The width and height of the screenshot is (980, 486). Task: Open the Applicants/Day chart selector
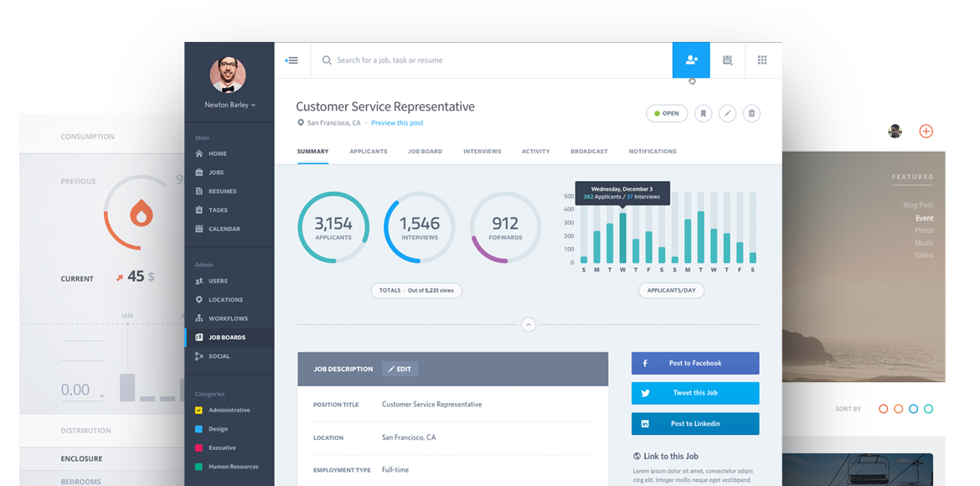671,291
